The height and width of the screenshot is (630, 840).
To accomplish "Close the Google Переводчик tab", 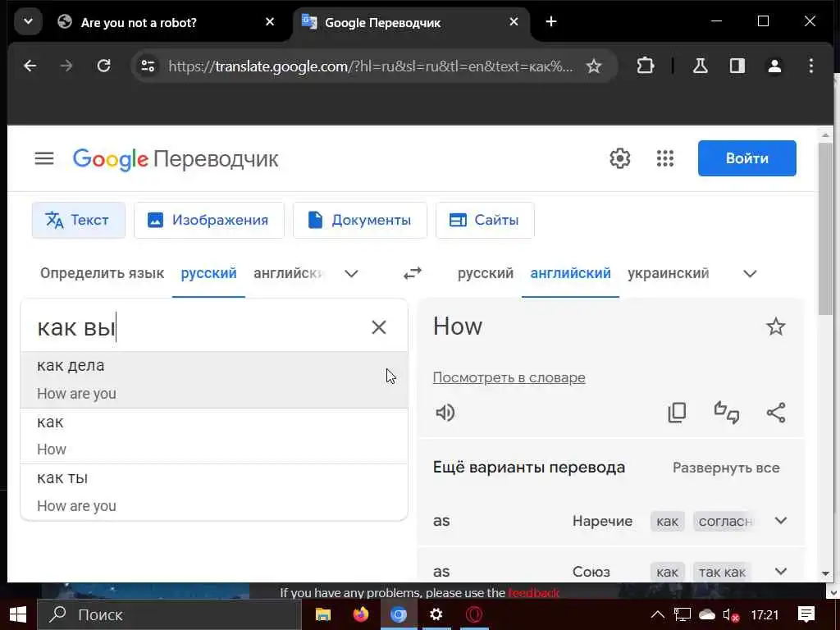I will point(514,22).
